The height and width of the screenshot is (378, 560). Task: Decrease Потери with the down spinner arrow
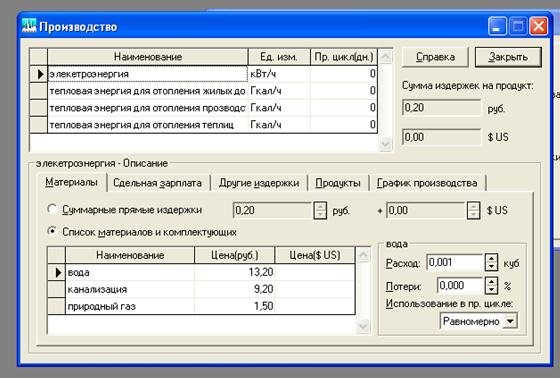[491, 290]
